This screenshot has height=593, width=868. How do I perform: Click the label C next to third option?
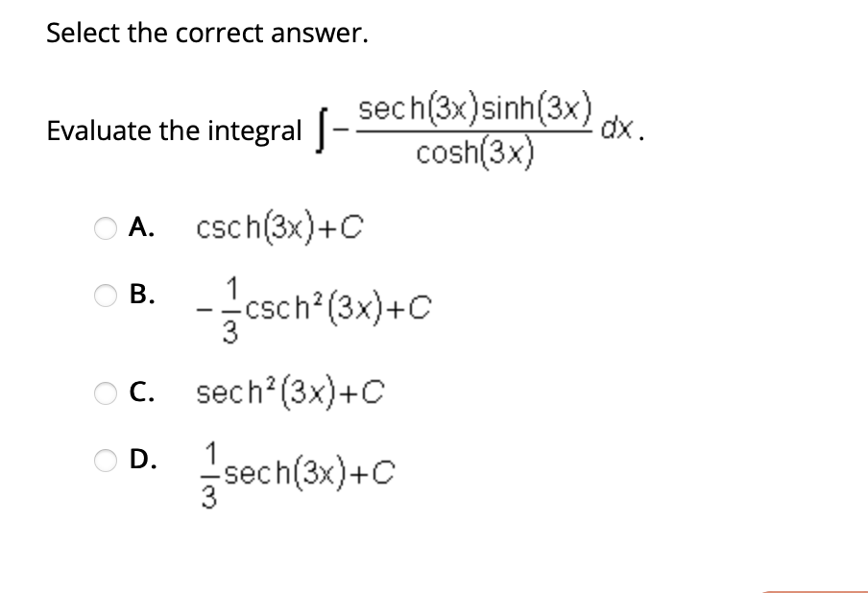[x=140, y=392]
